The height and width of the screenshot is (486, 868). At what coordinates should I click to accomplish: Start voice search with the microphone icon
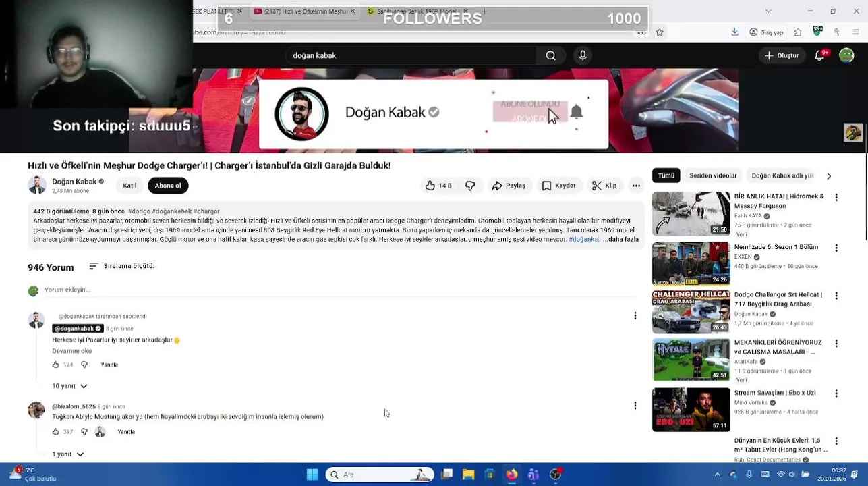point(583,56)
